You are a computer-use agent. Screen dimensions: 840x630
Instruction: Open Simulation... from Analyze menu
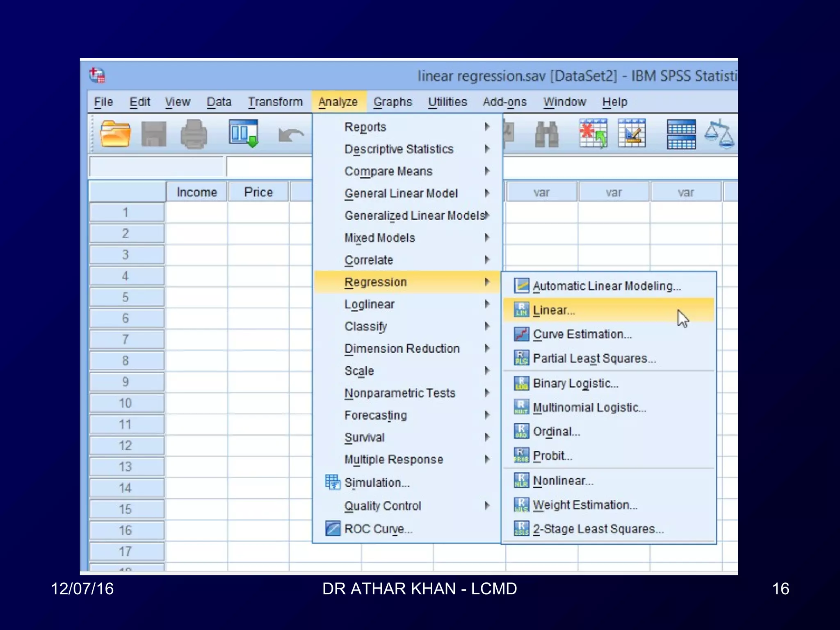pyautogui.click(x=377, y=483)
